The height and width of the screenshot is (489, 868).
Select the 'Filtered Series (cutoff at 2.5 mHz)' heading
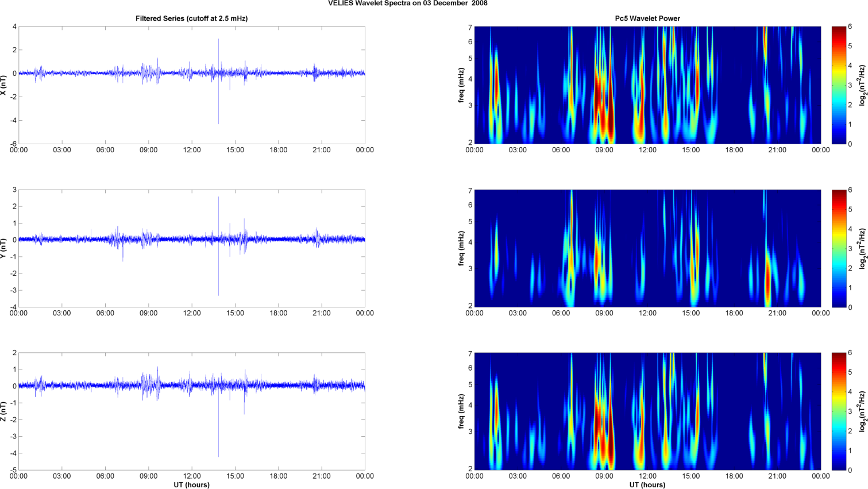(x=191, y=18)
